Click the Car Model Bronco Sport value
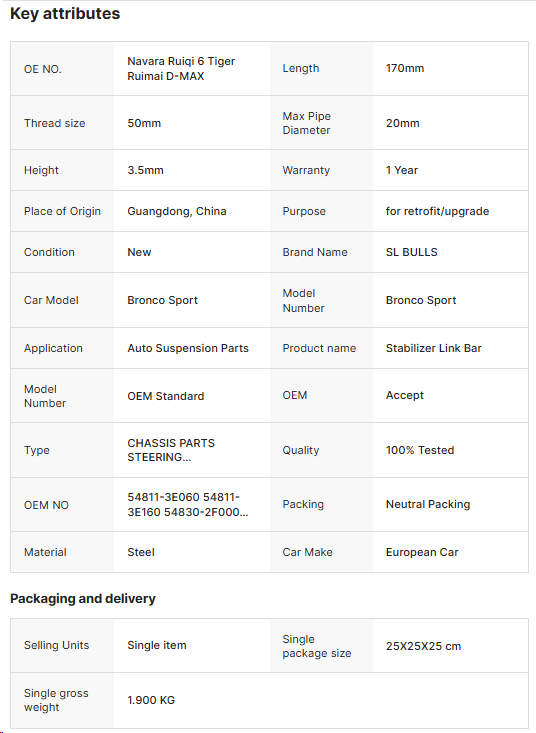The height and width of the screenshot is (733, 536). (x=162, y=301)
